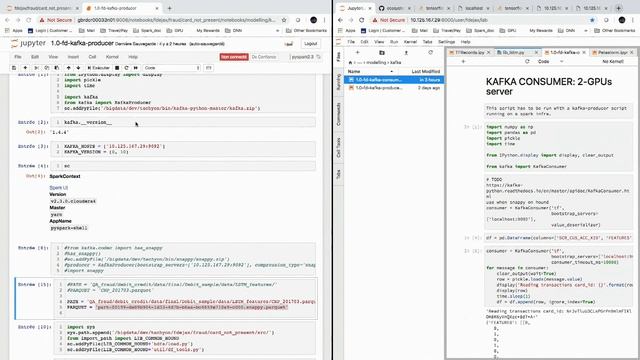Sort files by the Name column header
Viewport: 640px width, 360px height.
coord(371,71)
